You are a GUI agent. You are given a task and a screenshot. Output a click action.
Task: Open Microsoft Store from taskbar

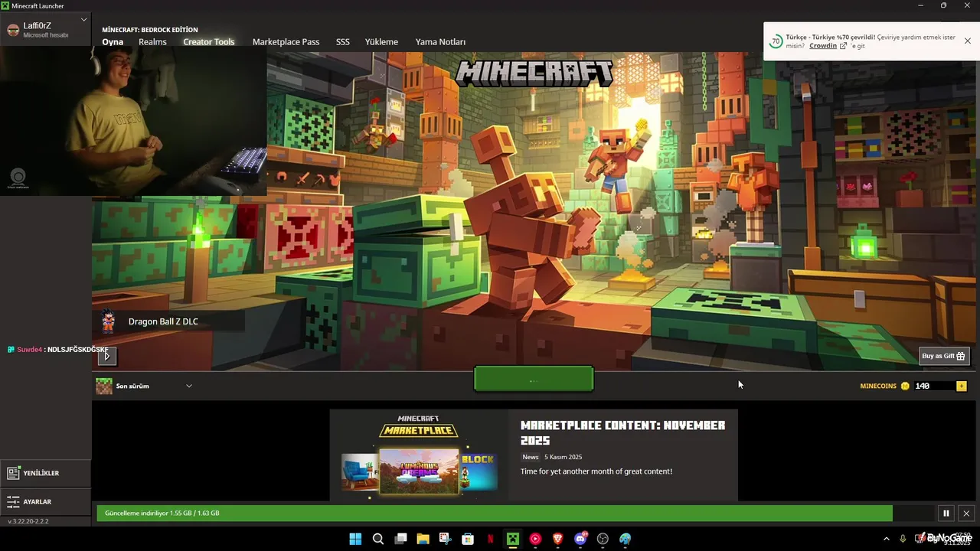pyautogui.click(x=468, y=539)
